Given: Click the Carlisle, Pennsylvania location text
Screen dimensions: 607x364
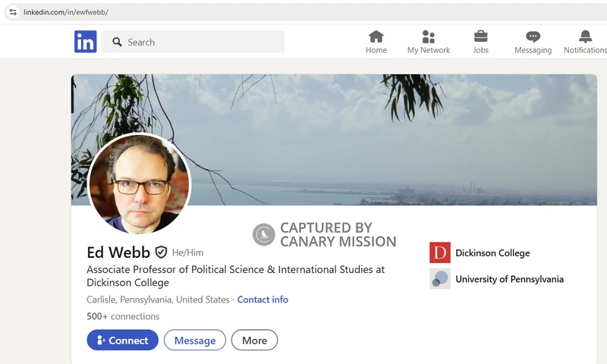Looking at the screenshot, I should (158, 300).
